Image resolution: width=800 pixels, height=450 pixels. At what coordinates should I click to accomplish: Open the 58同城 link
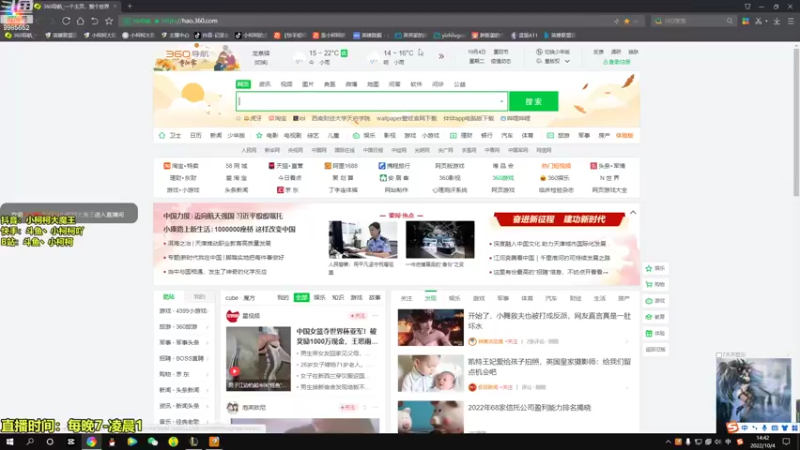click(236, 166)
